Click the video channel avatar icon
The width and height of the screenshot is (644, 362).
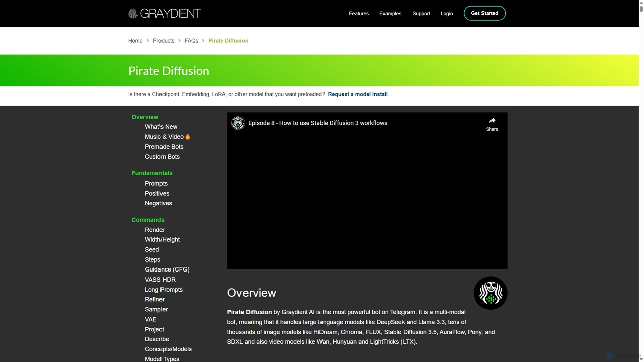pyautogui.click(x=238, y=123)
